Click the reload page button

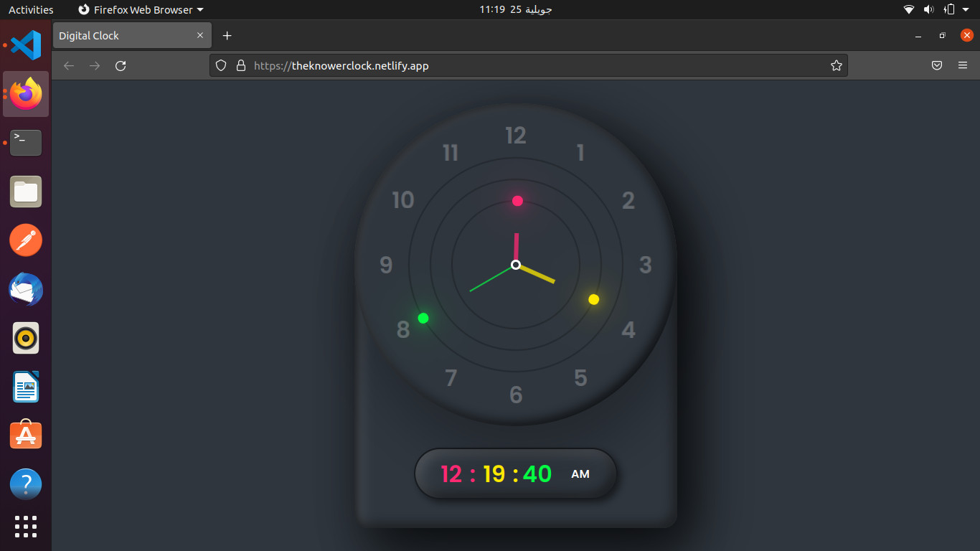click(121, 66)
